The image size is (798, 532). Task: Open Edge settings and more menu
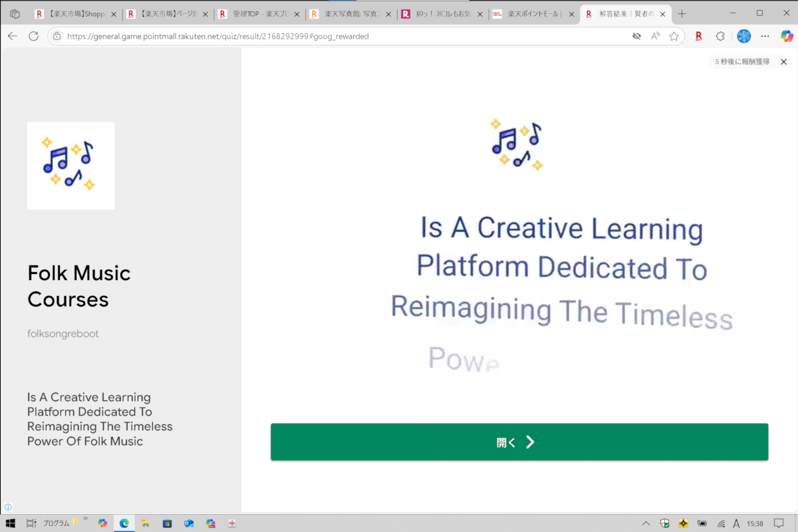click(x=765, y=37)
